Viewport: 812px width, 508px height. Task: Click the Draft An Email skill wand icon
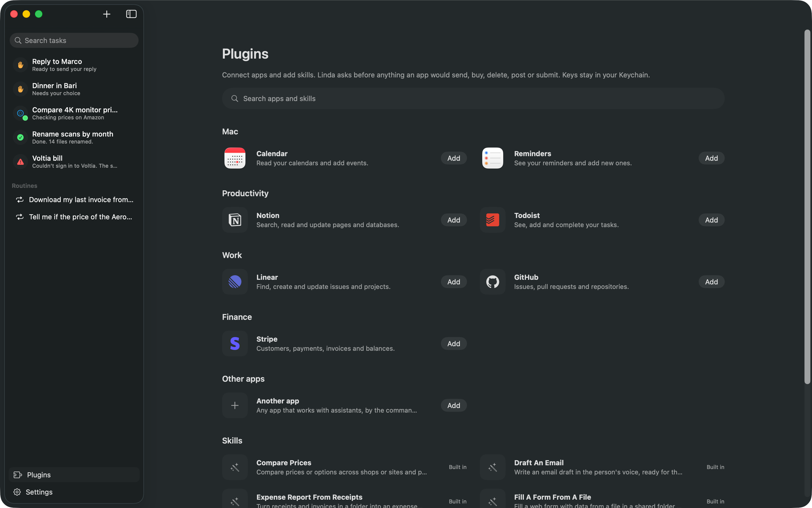492,467
